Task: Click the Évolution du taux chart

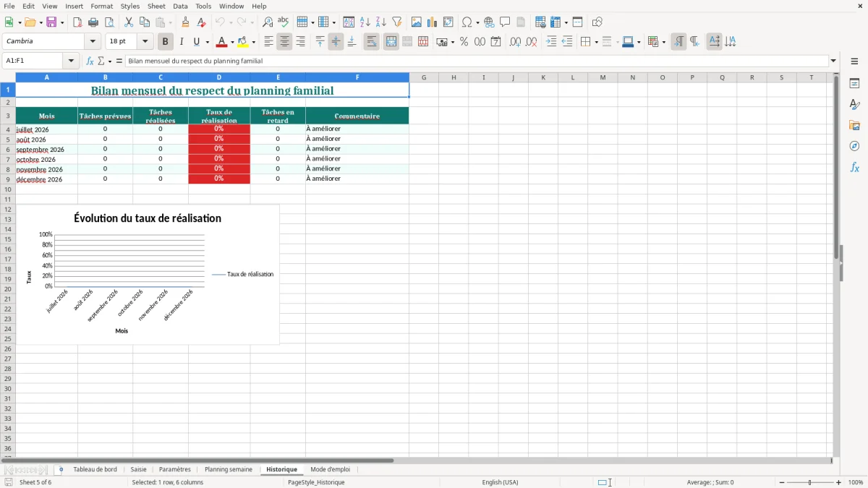Action: coord(148,275)
